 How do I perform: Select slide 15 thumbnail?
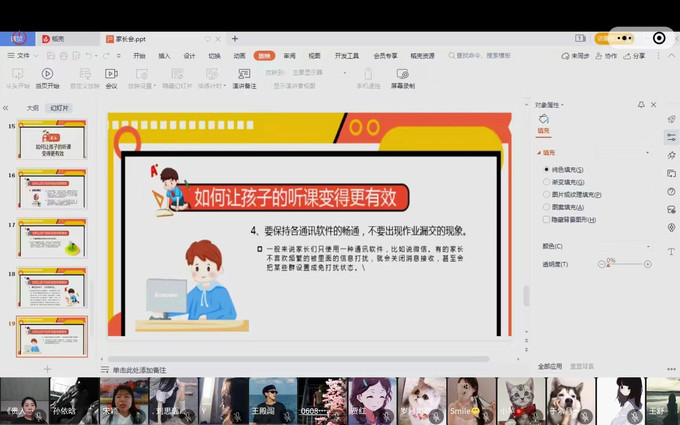point(52,139)
